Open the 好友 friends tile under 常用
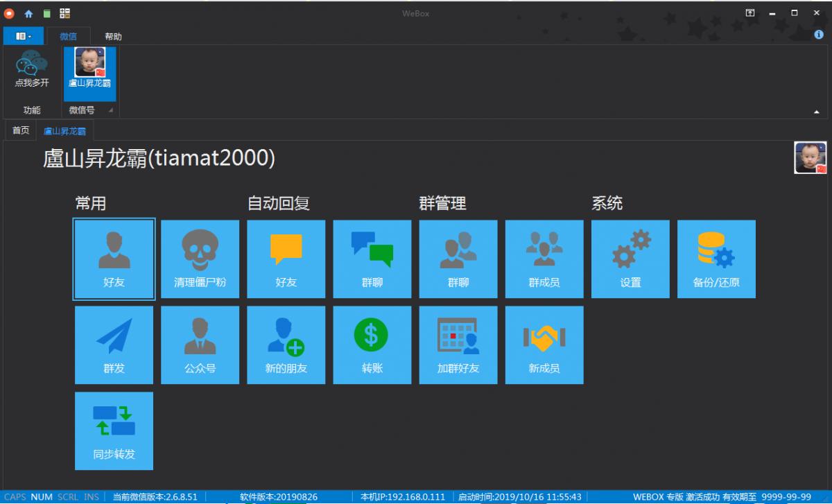Viewport: 832px width, 504px height. tap(114, 259)
